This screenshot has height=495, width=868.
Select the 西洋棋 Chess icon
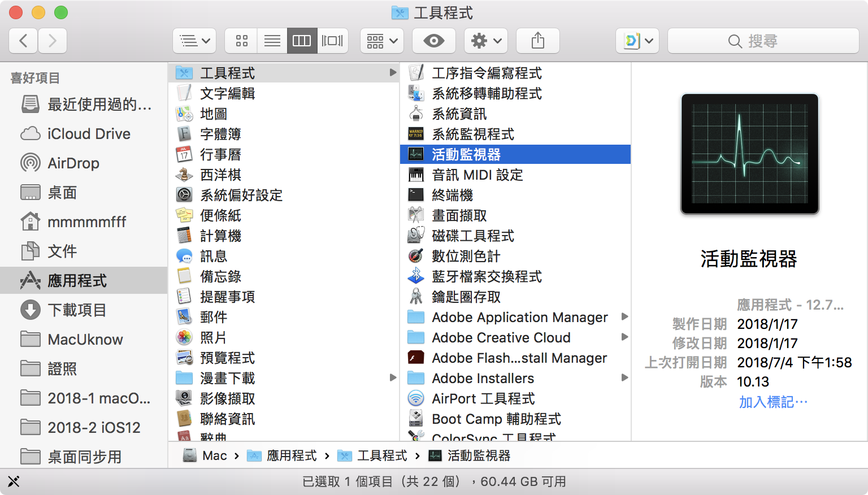(x=184, y=175)
